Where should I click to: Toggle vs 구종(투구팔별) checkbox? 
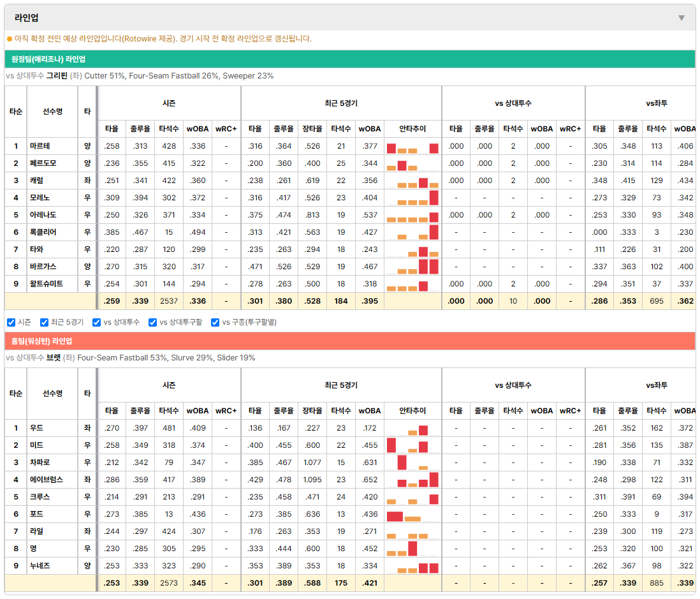point(215,323)
